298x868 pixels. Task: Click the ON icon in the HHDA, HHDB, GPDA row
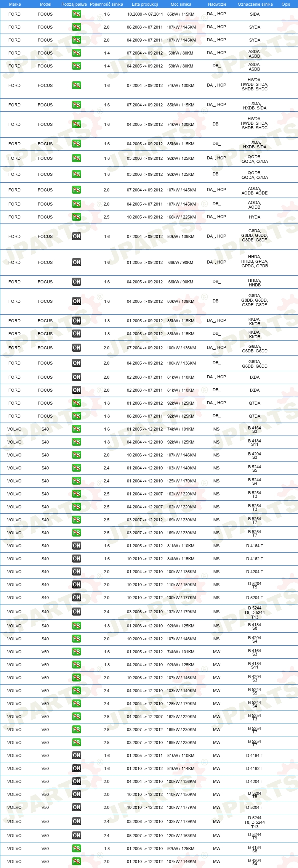click(x=77, y=262)
